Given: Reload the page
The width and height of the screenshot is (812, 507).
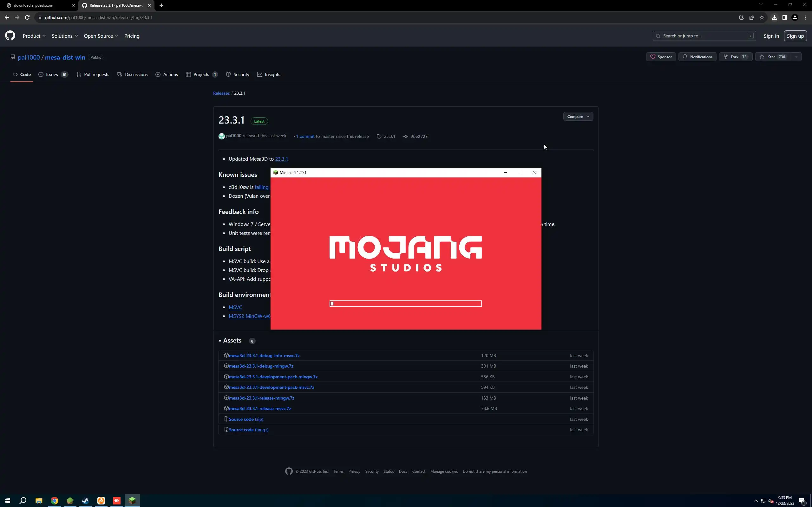Looking at the screenshot, I should (27, 17).
